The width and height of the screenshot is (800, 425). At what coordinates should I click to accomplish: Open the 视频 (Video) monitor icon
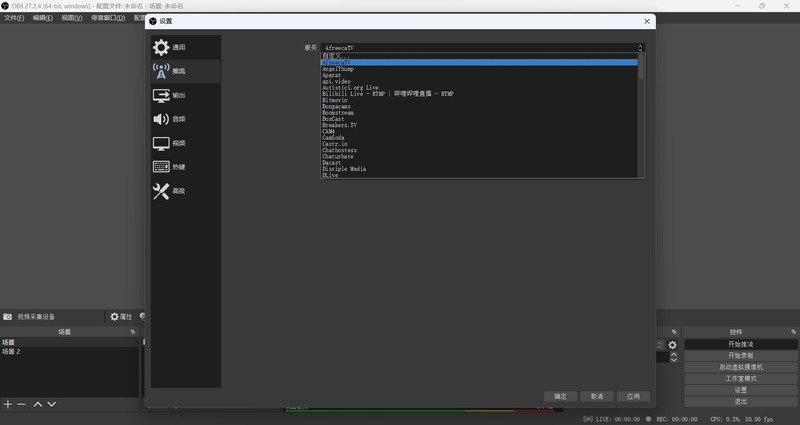point(161,143)
